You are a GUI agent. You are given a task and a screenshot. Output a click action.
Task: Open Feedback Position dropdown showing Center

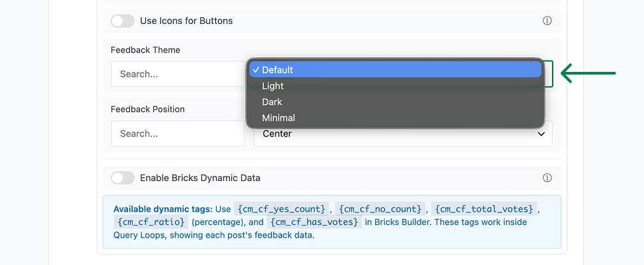[x=403, y=134]
